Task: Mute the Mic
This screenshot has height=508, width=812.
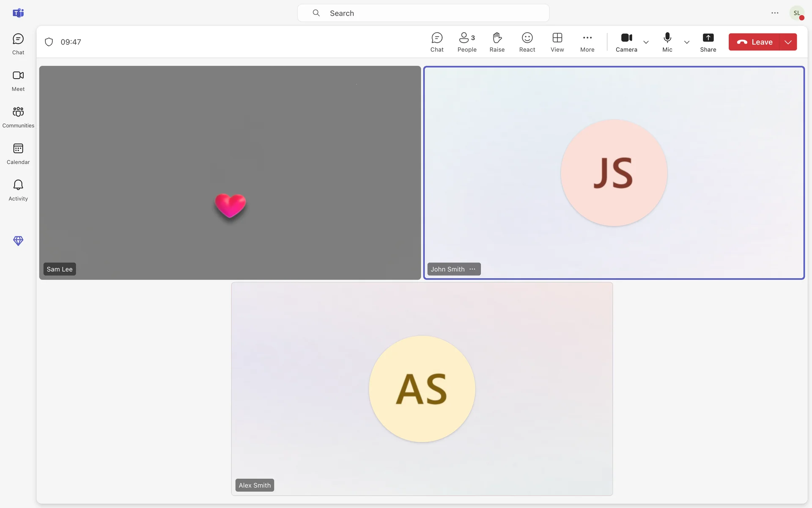Action: point(667,42)
